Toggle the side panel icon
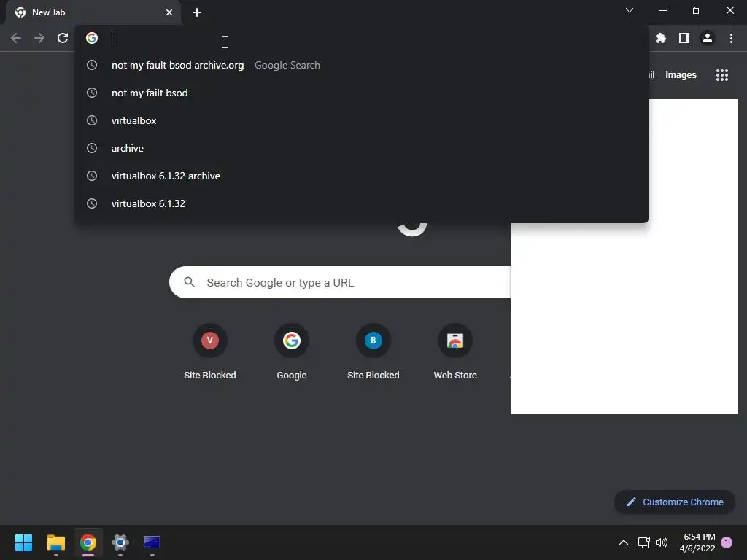Viewport: 747px width, 560px height. coord(684,38)
